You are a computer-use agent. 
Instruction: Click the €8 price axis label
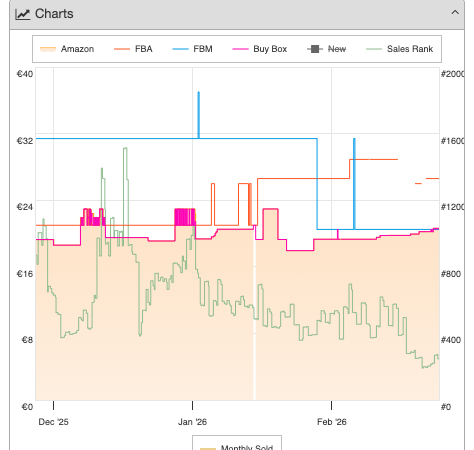27,340
